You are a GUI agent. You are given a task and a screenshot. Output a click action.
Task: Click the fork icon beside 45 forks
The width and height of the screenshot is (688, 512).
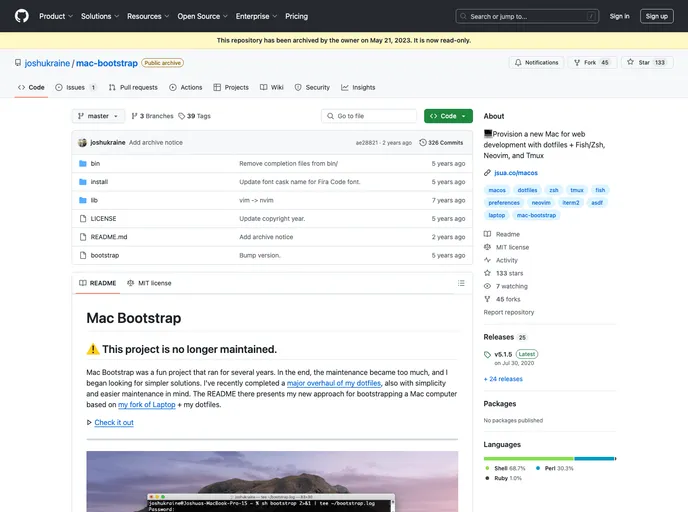[487, 299]
